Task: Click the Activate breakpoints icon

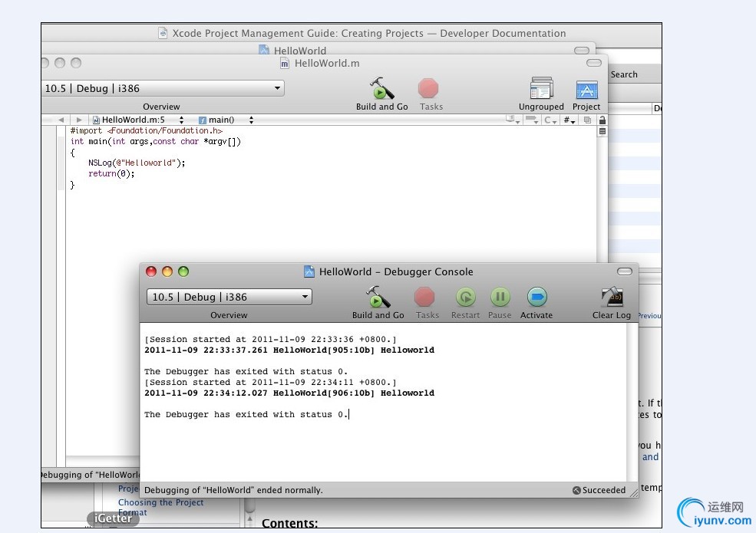Action: (x=536, y=298)
